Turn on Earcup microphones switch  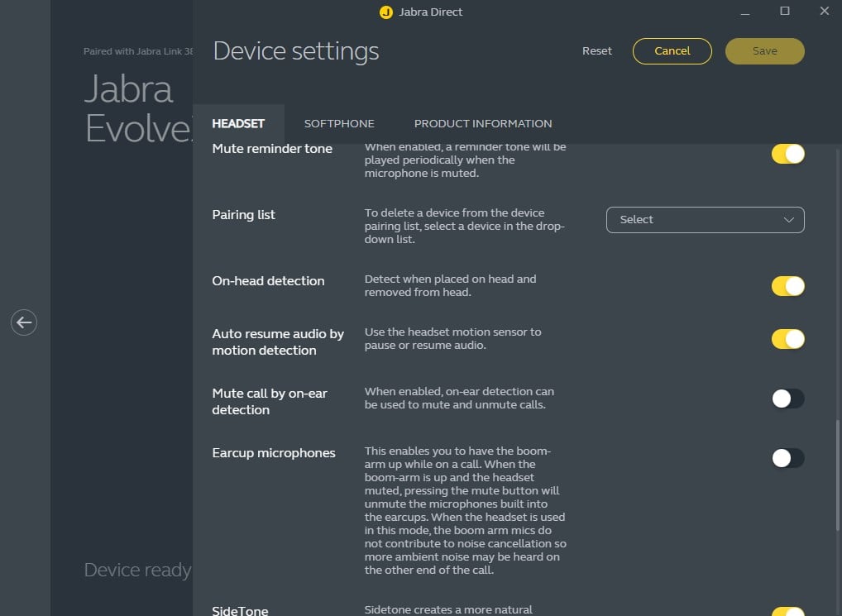[787, 458]
